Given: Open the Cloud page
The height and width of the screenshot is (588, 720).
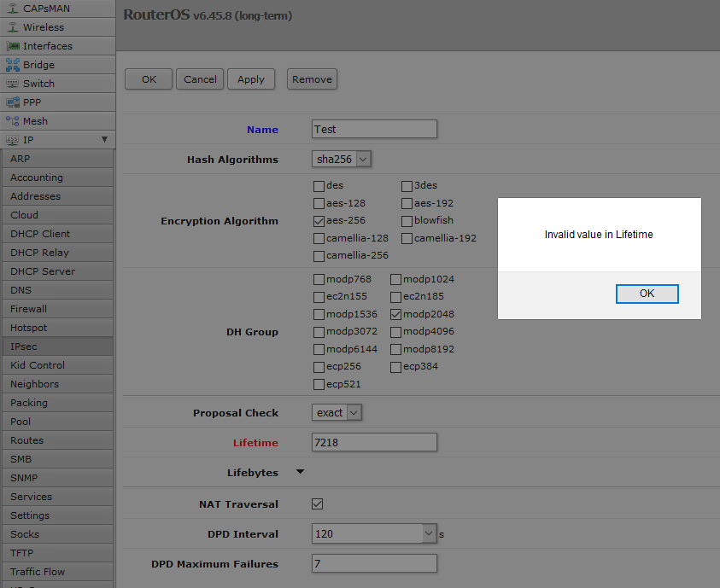Looking at the screenshot, I should tap(57, 215).
